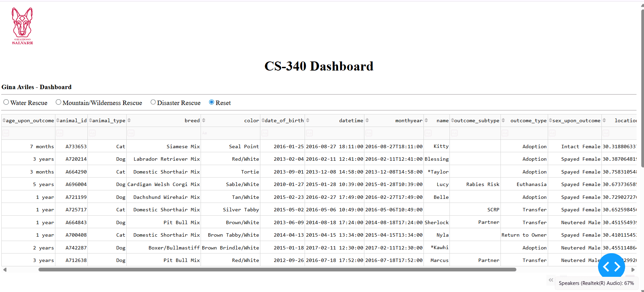Sort by date_of_birth using its arrows
644x292 pixels.
pyautogui.click(x=263, y=121)
